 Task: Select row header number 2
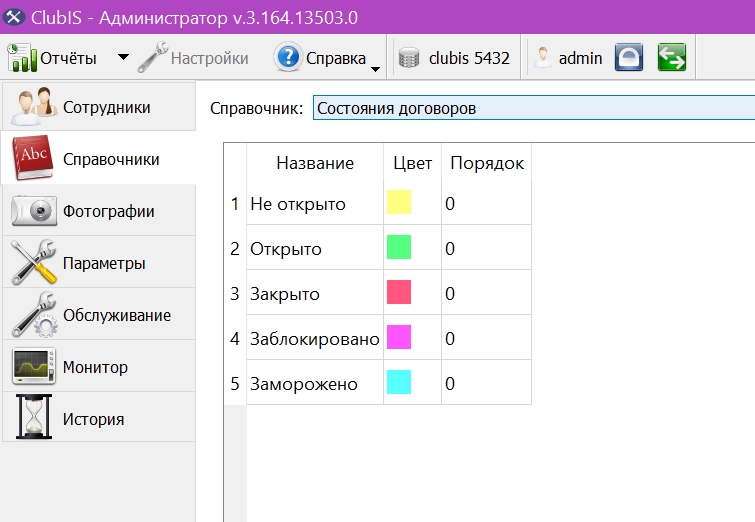point(235,248)
